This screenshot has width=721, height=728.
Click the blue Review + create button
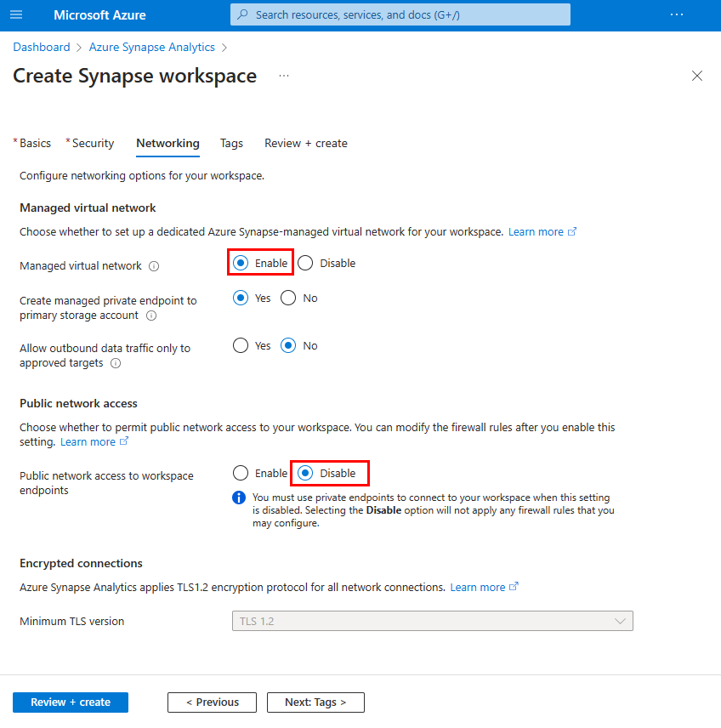point(71,702)
